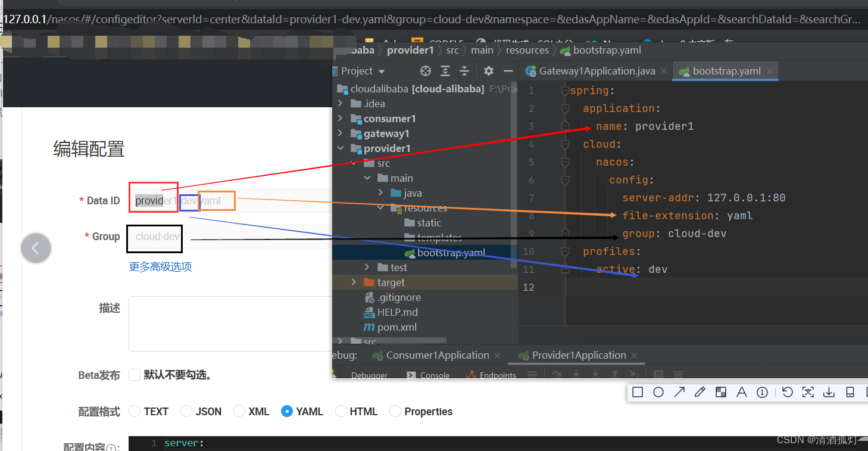Close the Gateway1Application.java editor tab
The width and height of the screenshot is (868, 451).
(x=663, y=71)
